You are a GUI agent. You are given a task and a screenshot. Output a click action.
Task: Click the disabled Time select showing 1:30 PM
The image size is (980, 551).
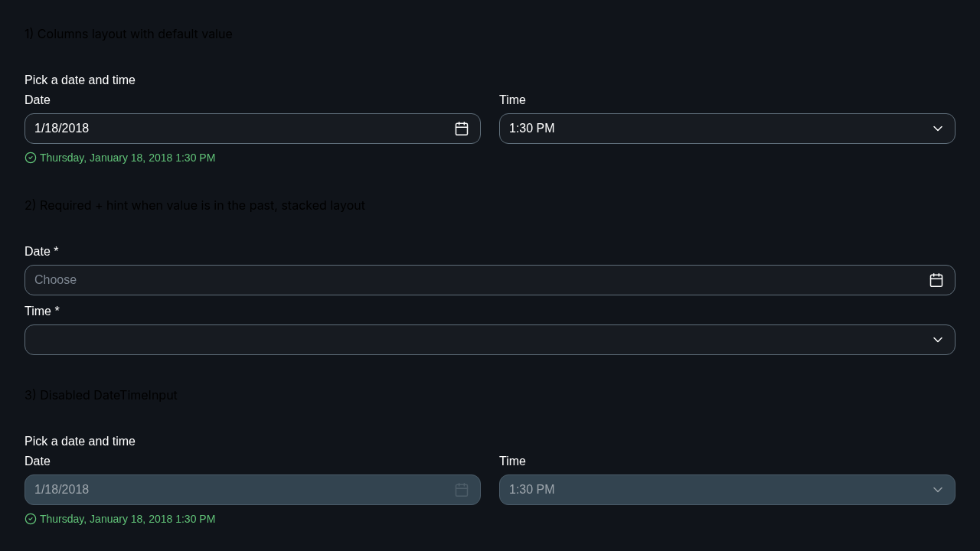click(x=727, y=490)
